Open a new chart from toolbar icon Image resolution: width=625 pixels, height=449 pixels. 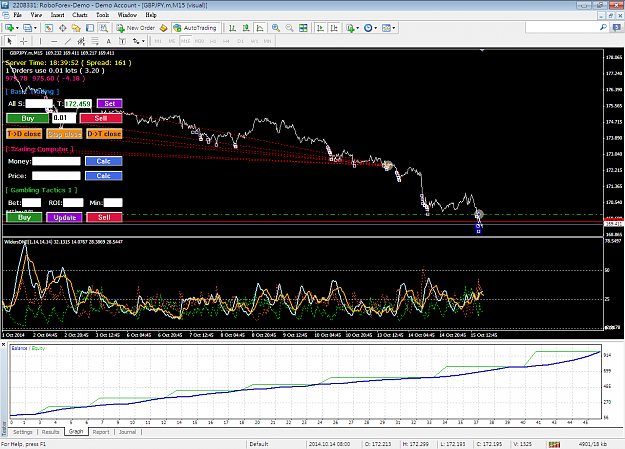(9, 28)
